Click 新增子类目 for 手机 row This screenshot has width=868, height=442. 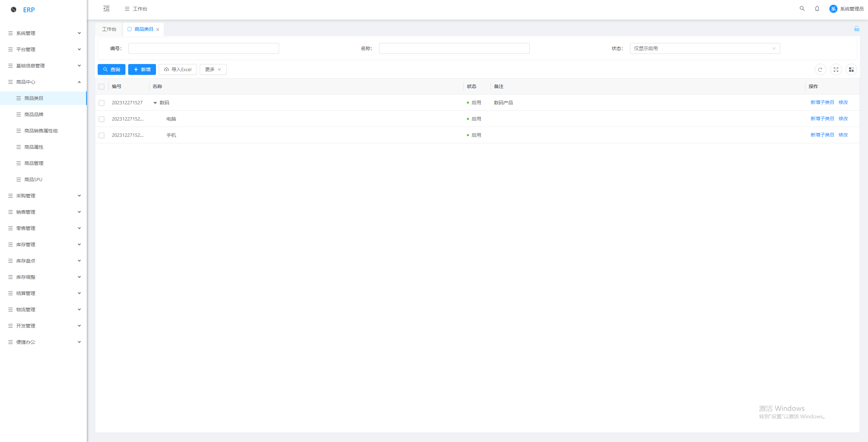pyautogui.click(x=822, y=135)
